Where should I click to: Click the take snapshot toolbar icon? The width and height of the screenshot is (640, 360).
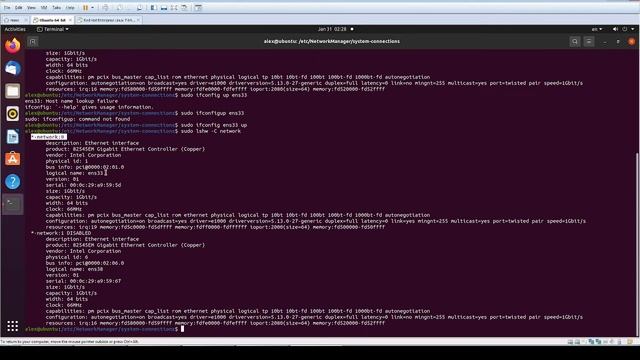click(120, 8)
